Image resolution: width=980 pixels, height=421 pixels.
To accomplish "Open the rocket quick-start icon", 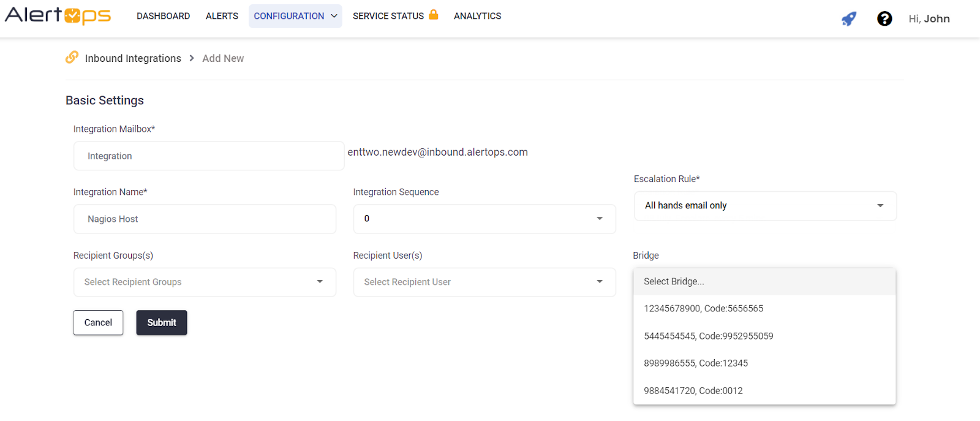I will [x=849, y=19].
